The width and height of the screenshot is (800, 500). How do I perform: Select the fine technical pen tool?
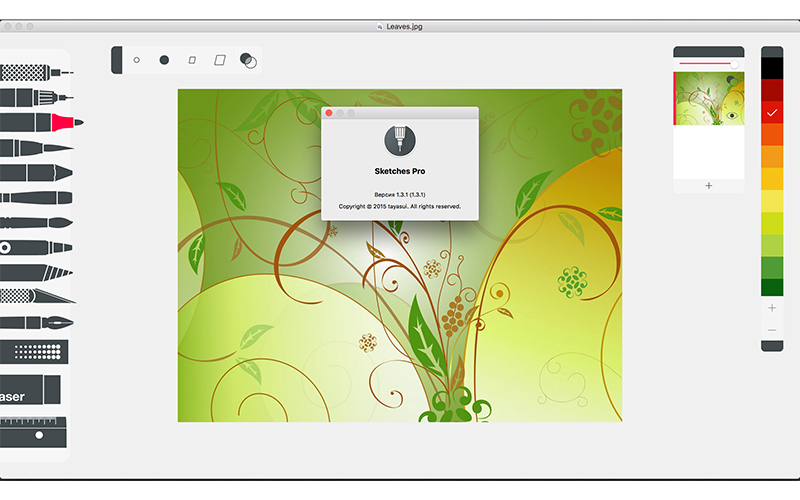pyautogui.click(x=36, y=97)
